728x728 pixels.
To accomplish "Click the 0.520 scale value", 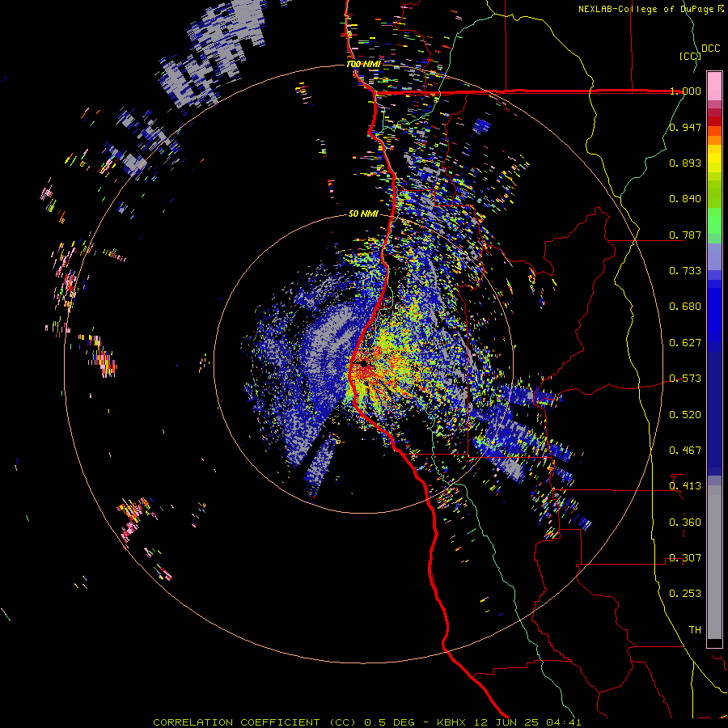I will [x=685, y=415].
